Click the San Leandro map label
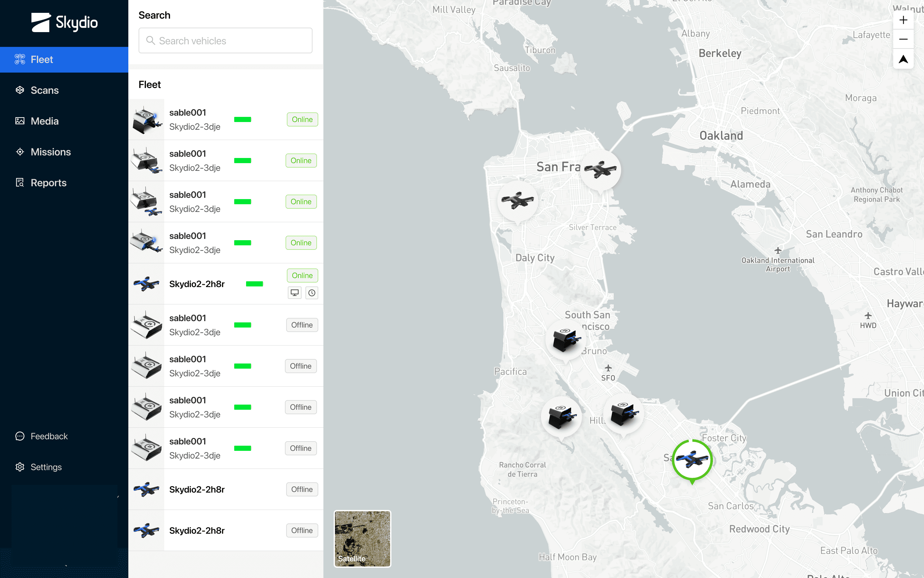Screen dimensions: 924x578 pos(834,234)
